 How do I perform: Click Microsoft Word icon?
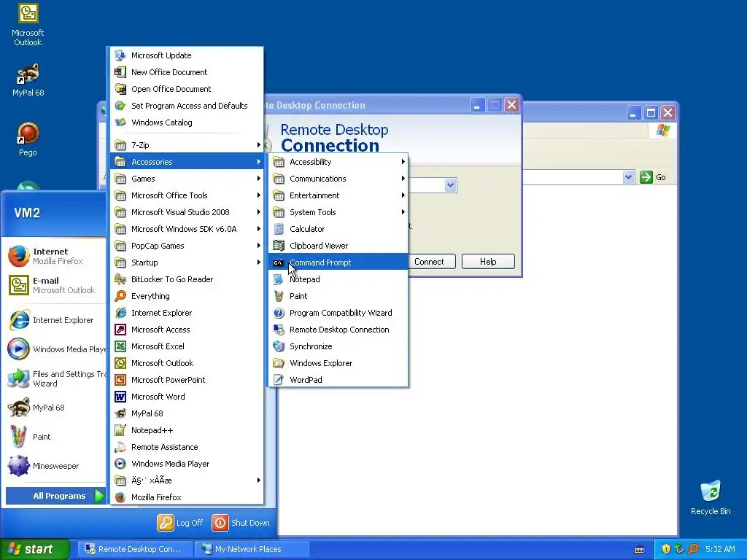(x=120, y=397)
